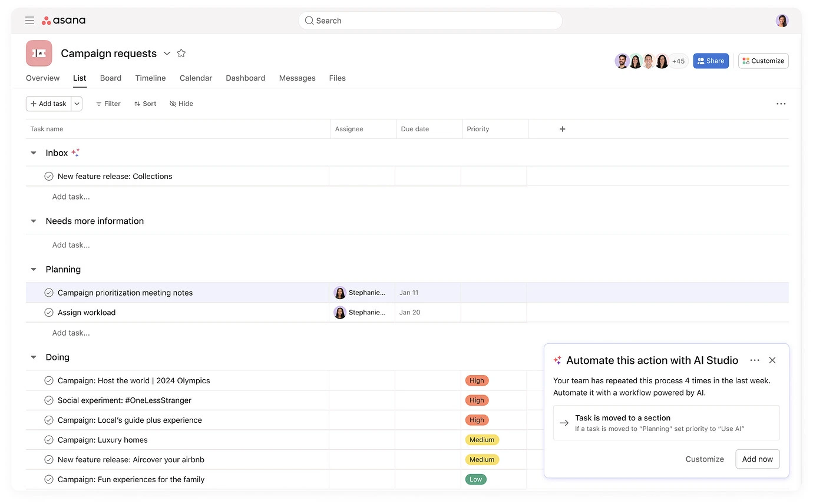Click the AI sparkle icon beside Inbox
Viewport: 813px width, 504px height.
(x=75, y=152)
